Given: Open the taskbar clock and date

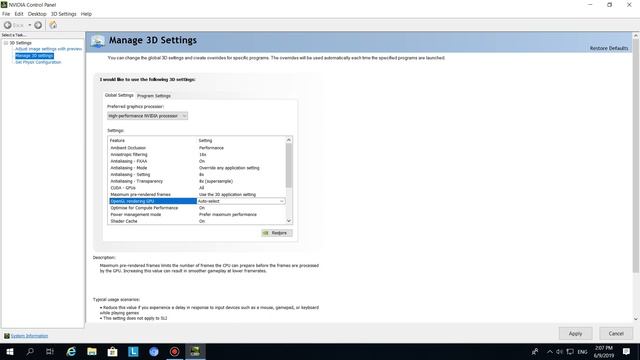Looking at the screenshot, I should click(x=604, y=351).
